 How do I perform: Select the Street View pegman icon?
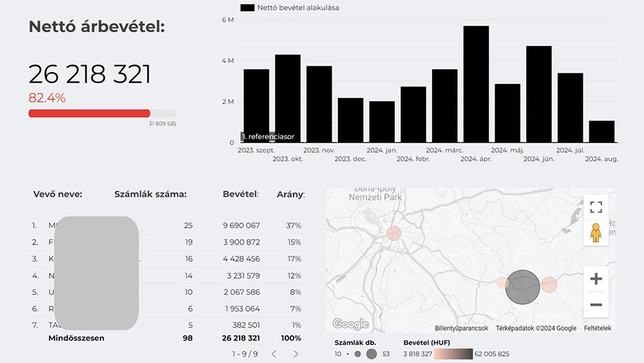(x=596, y=233)
